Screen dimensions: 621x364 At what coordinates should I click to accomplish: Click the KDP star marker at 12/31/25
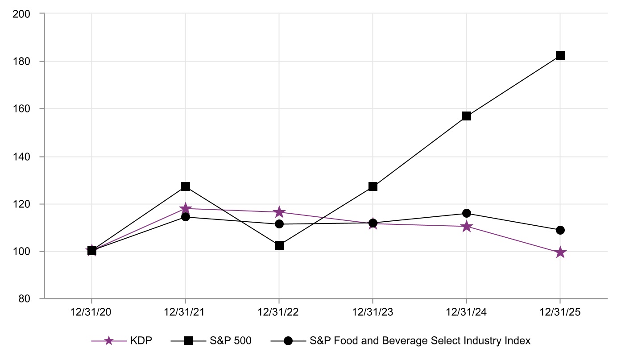(560, 252)
